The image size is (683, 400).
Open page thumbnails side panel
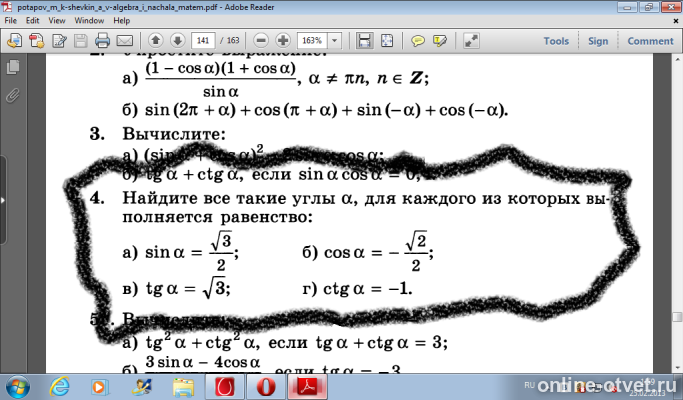(x=13, y=67)
